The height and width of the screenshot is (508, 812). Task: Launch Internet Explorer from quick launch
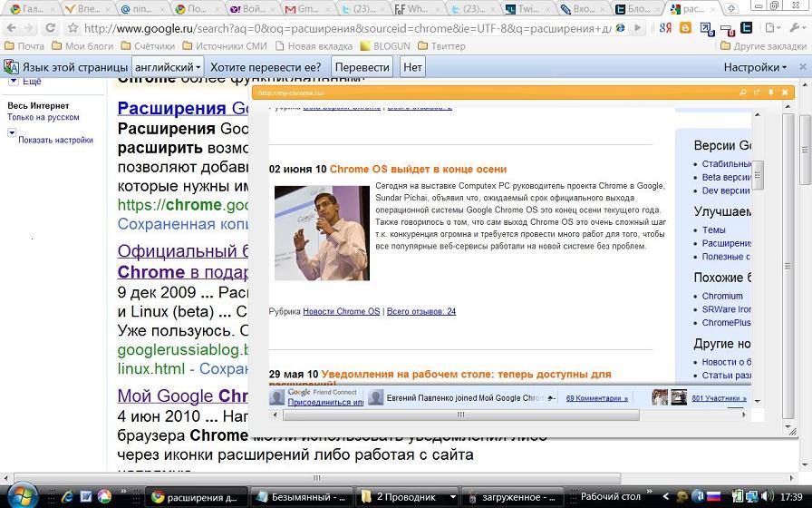point(67,496)
